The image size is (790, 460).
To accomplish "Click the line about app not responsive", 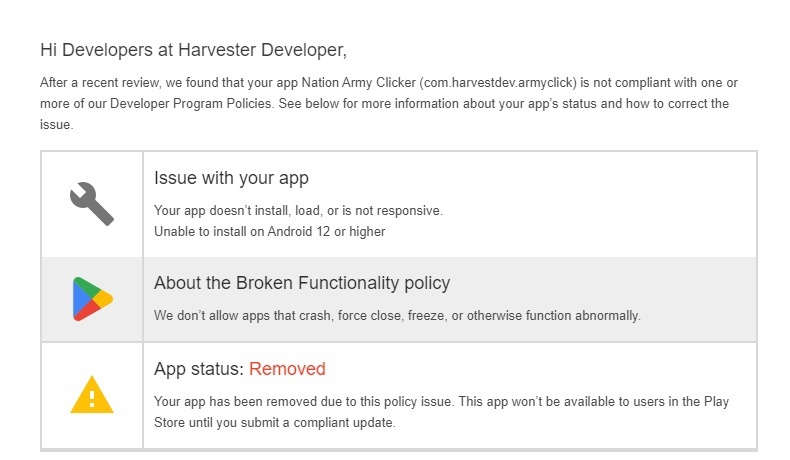I will [x=298, y=211].
